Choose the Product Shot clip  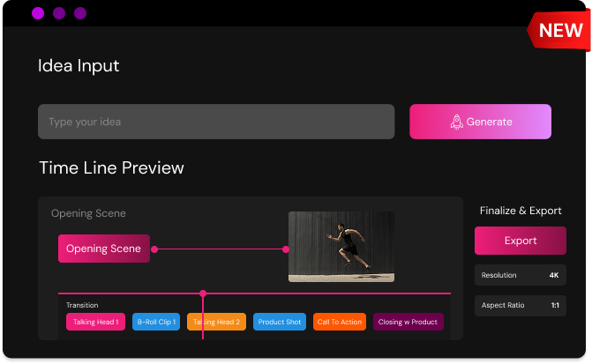(280, 322)
